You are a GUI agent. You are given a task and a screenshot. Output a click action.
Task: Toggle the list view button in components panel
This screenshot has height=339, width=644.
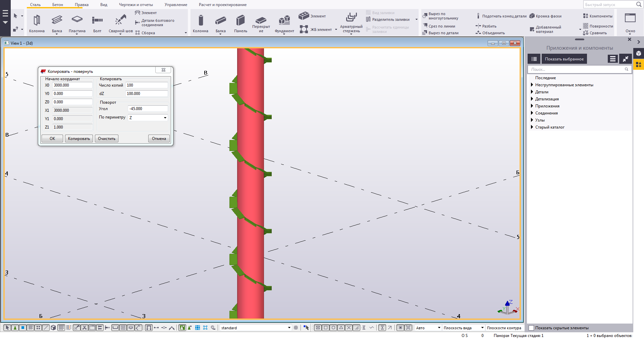tap(534, 59)
